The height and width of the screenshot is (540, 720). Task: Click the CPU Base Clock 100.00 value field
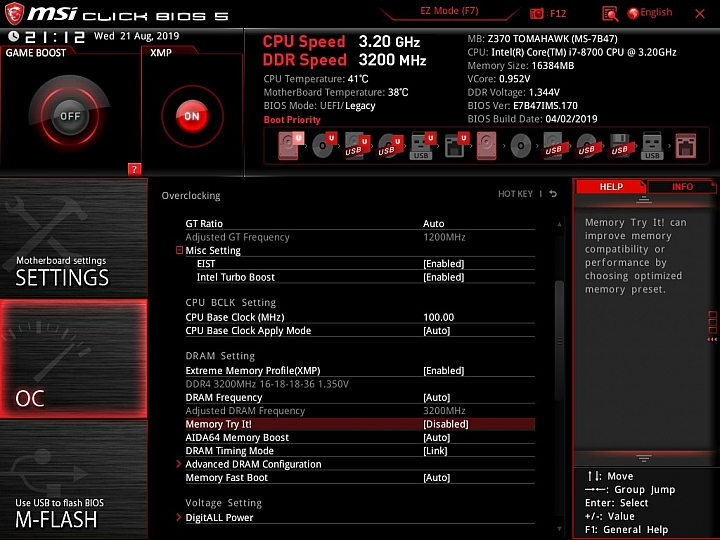(439, 317)
